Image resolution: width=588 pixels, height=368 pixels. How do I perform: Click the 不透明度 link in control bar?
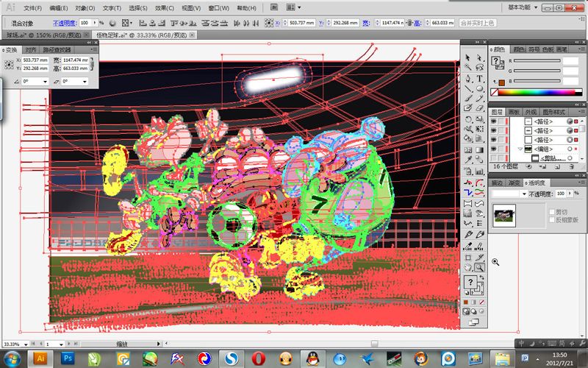point(65,23)
